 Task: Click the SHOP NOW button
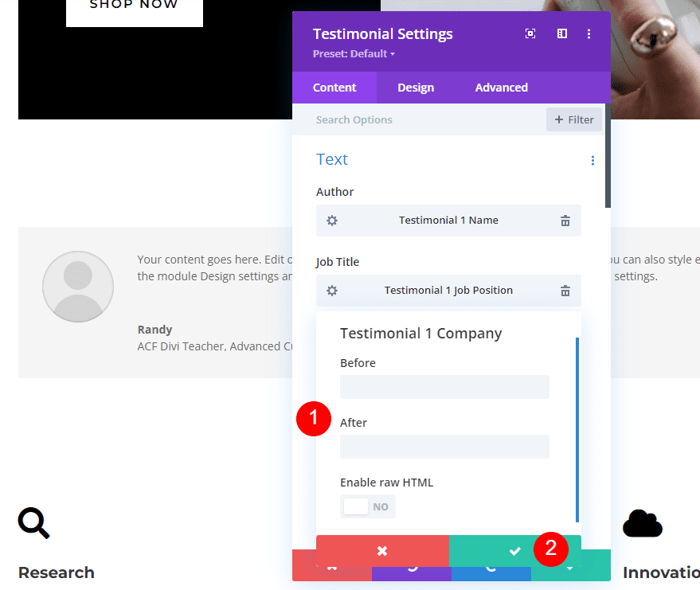click(134, 6)
